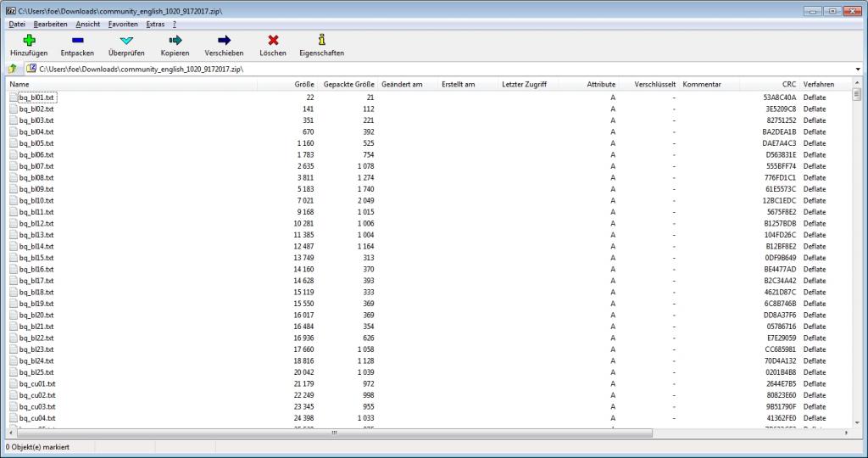Select file bq_bl10.txt in the list
This screenshot has width=868, height=458.
(x=36, y=201)
